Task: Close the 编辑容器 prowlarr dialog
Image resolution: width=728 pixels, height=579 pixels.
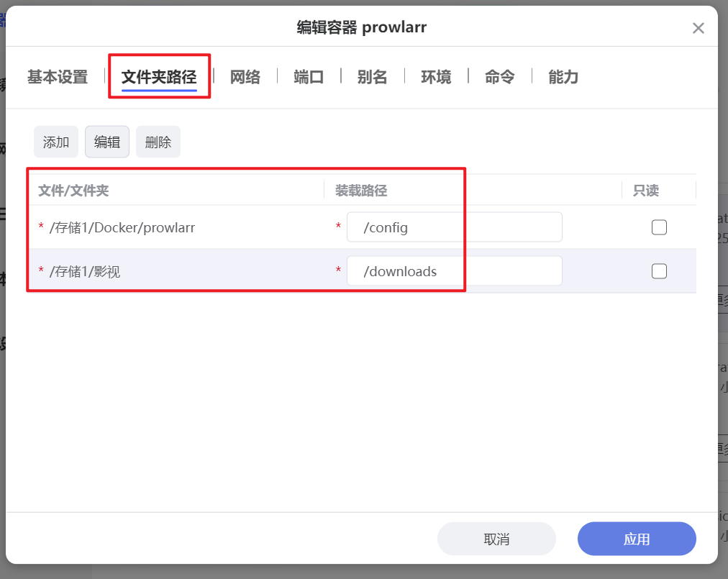Action: pos(698,28)
